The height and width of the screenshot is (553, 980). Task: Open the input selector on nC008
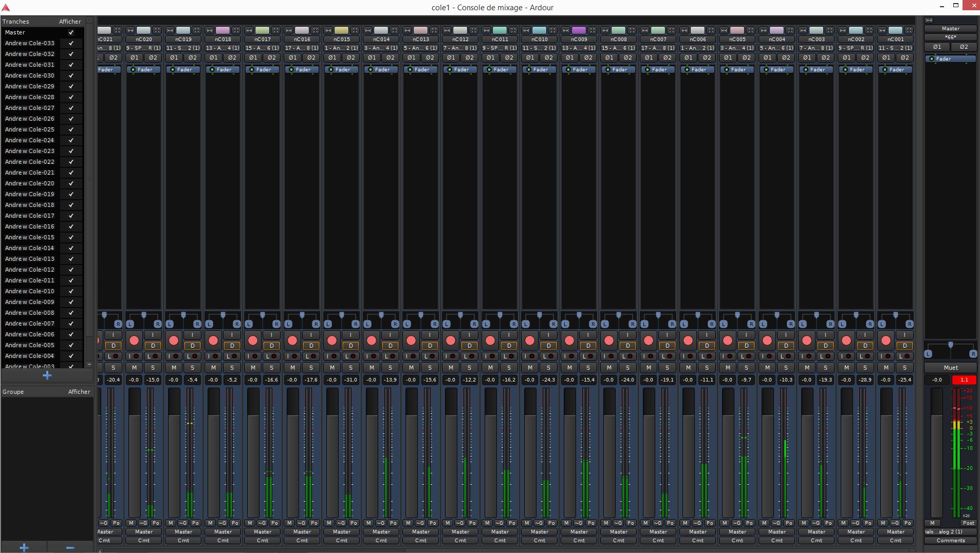(x=619, y=48)
